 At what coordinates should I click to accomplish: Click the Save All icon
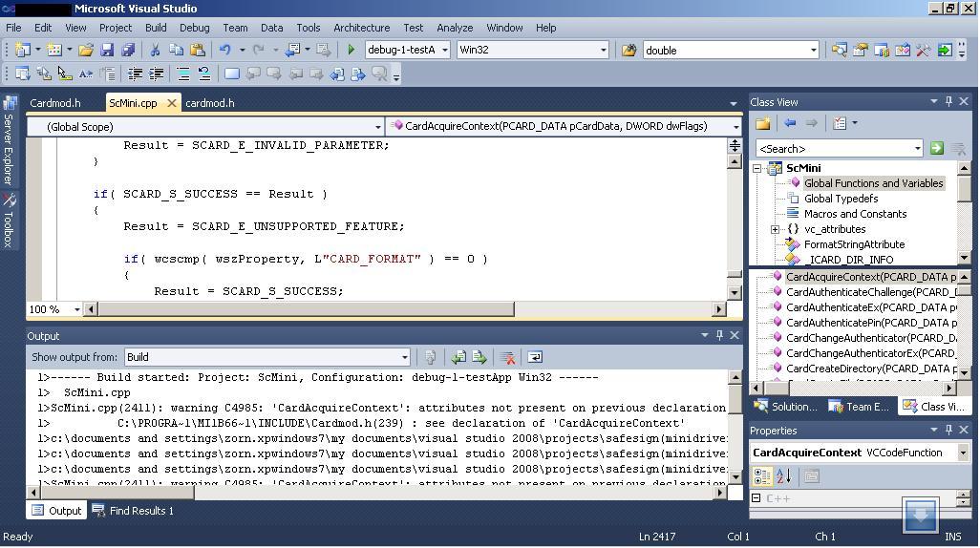point(128,50)
